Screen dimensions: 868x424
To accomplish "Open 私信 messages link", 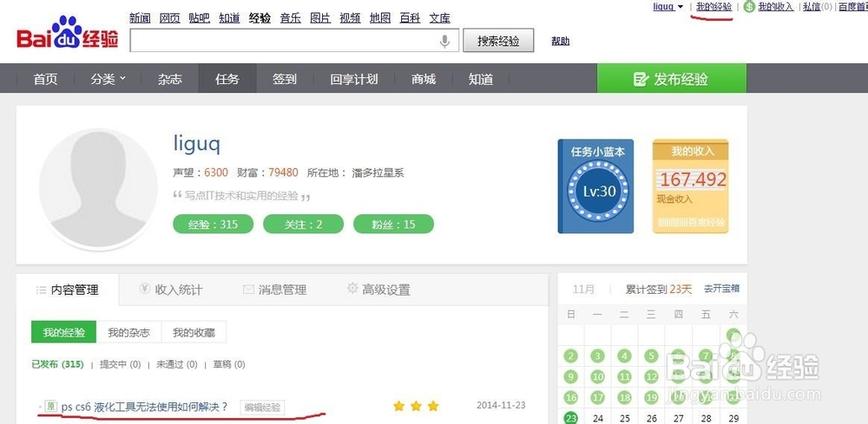I will (x=812, y=7).
